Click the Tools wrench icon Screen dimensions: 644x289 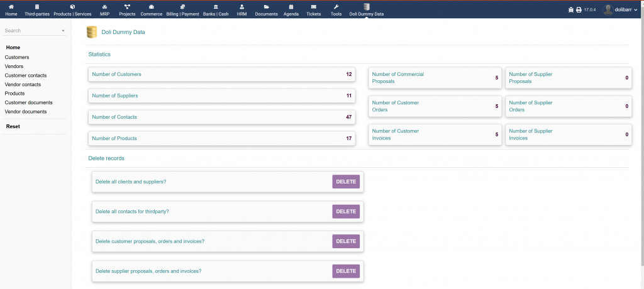click(336, 7)
